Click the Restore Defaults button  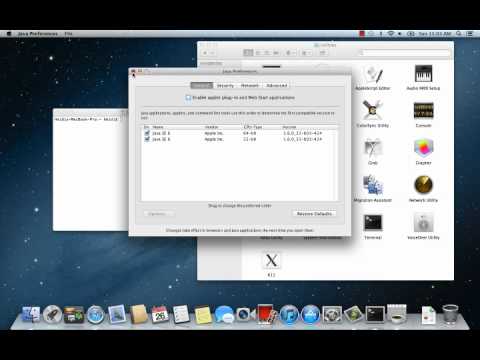pos(314,214)
